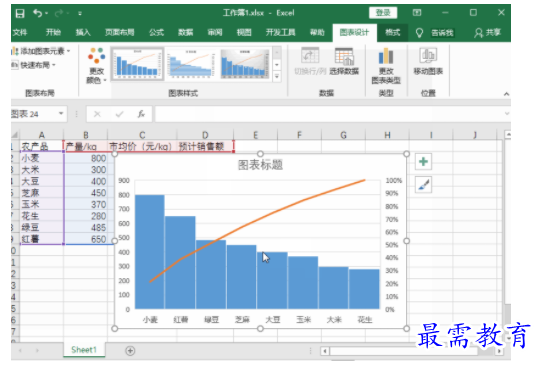Switch to the 开始 tab

pos(53,33)
